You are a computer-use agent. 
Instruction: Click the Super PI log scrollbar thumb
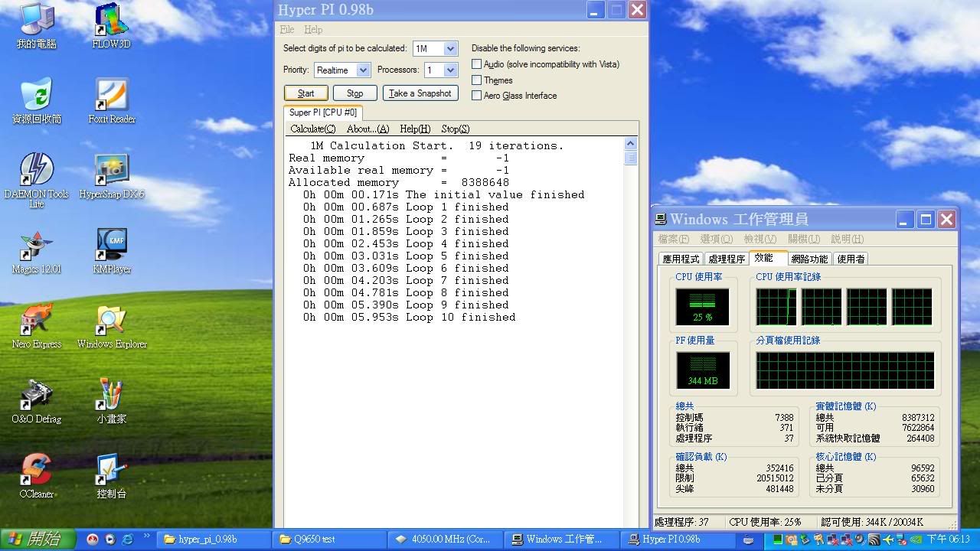pyautogui.click(x=631, y=157)
